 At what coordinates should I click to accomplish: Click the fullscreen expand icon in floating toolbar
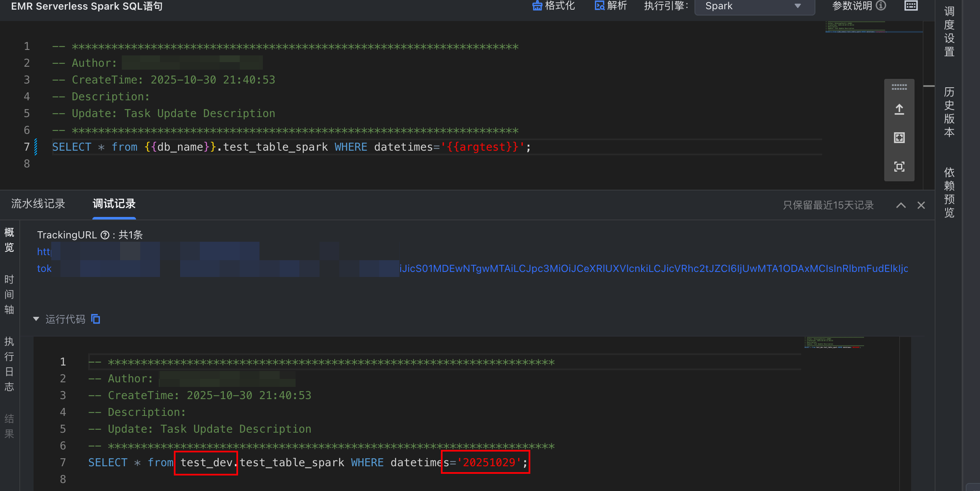tap(899, 138)
